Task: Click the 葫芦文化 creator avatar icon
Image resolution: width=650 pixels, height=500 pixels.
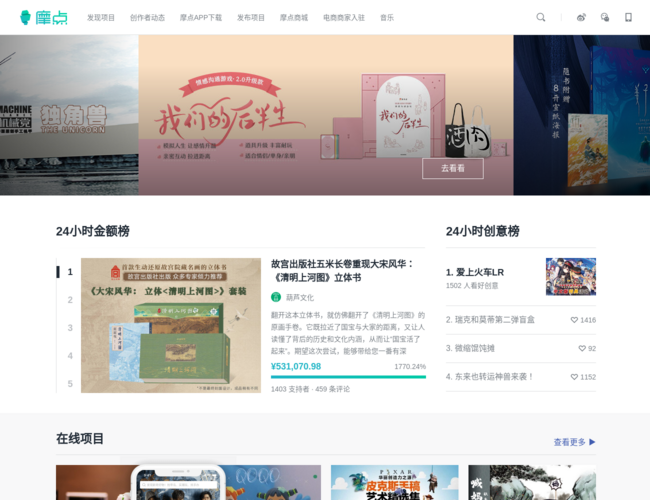Action: click(276, 297)
